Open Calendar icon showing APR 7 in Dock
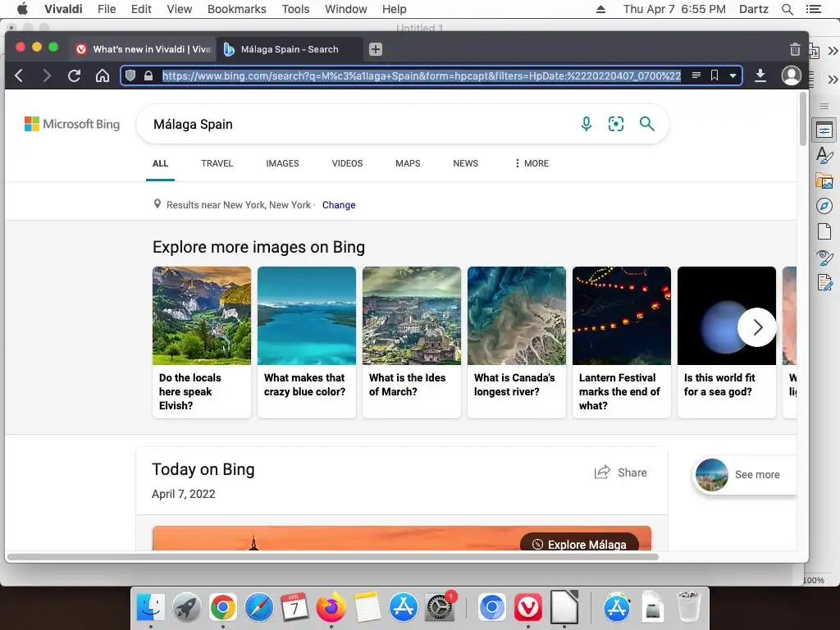The image size is (840, 630). pos(294,608)
